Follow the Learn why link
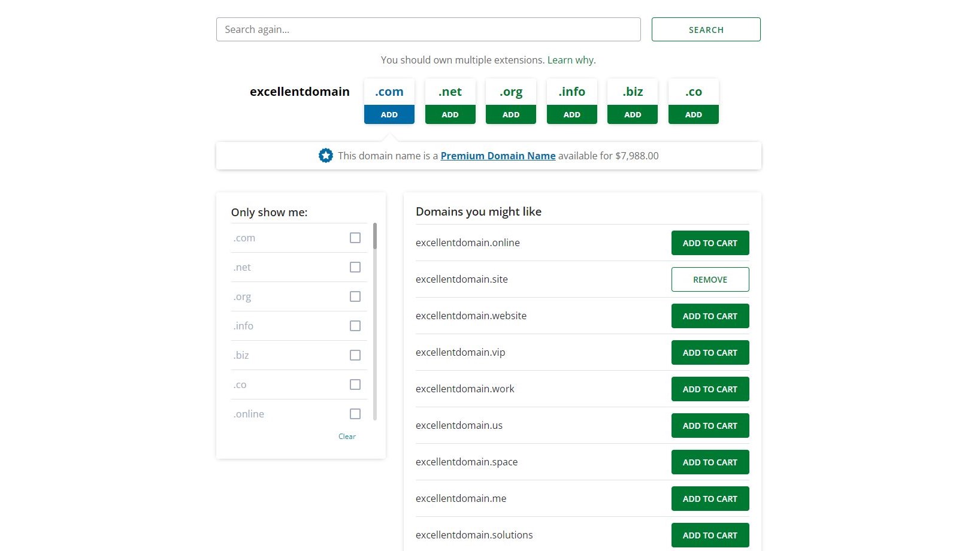 click(x=571, y=60)
